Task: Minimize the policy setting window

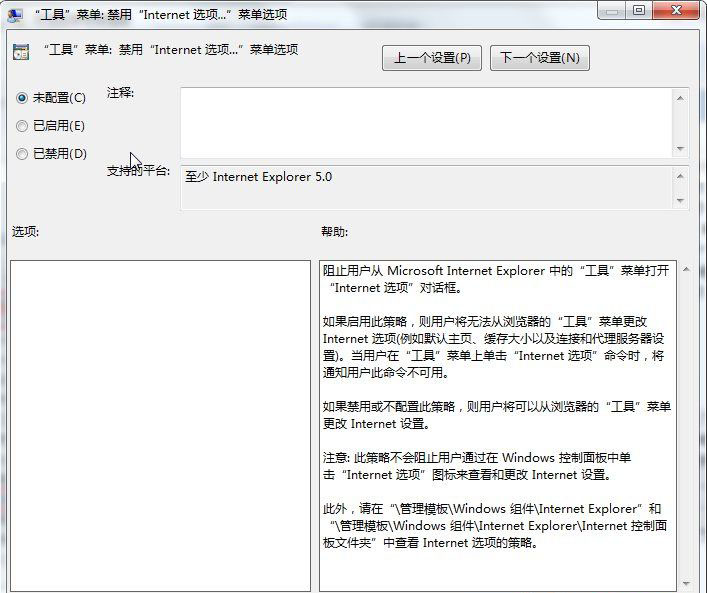Action: (612, 10)
